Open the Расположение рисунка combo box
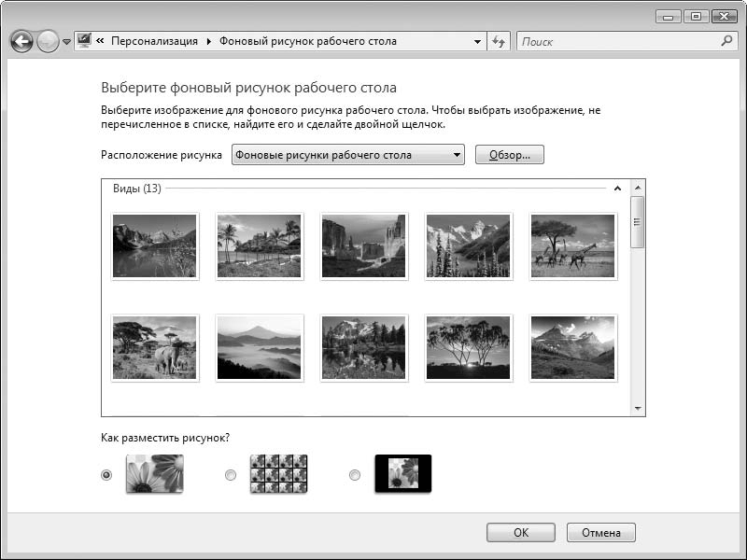This screenshot has height=560, width=747. 347,155
